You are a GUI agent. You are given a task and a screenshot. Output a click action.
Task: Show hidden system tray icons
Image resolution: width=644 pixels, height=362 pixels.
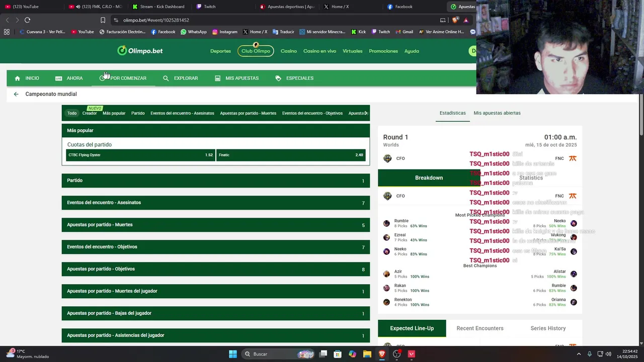(x=579, y=354)
